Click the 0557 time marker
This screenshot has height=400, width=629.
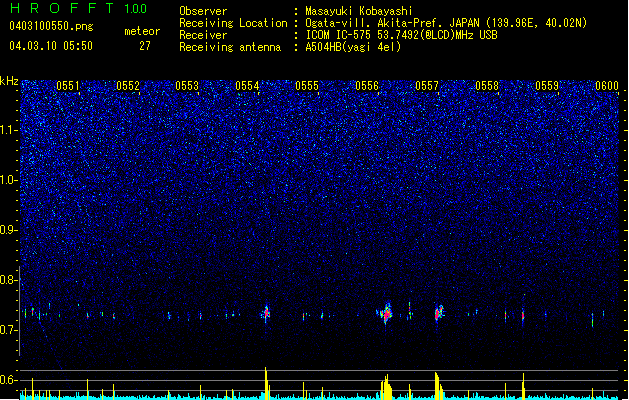pyautogui.click(x=427, y=86)
